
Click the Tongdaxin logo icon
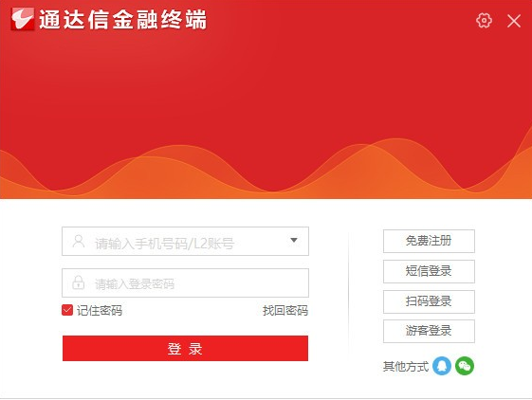pyautogui.click(x=23, y=19)
